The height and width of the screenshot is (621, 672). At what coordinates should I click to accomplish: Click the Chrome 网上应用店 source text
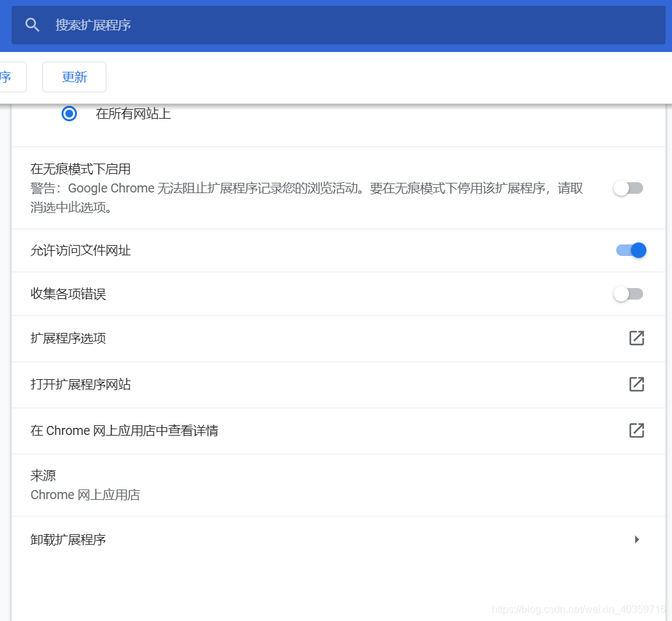click(x=85, y=495)
